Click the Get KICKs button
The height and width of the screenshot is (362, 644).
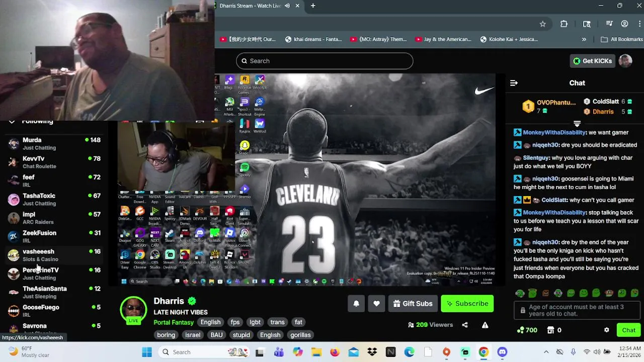[592, 61]
